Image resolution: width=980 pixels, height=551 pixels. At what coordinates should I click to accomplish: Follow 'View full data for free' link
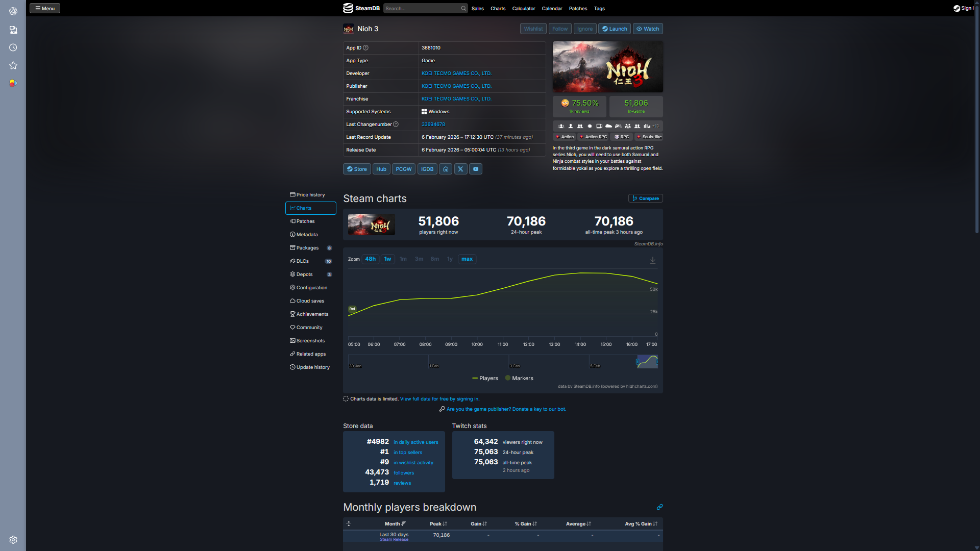(x=439, y=399)
